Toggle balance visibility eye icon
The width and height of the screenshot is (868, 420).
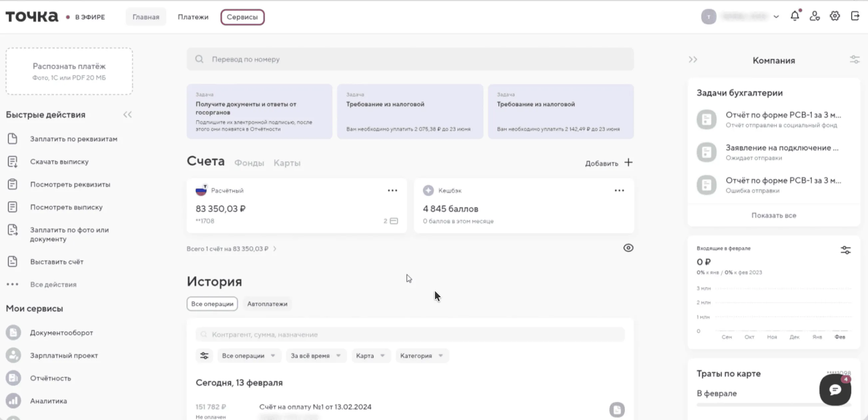pyautogui.click(x=628, y=248)
